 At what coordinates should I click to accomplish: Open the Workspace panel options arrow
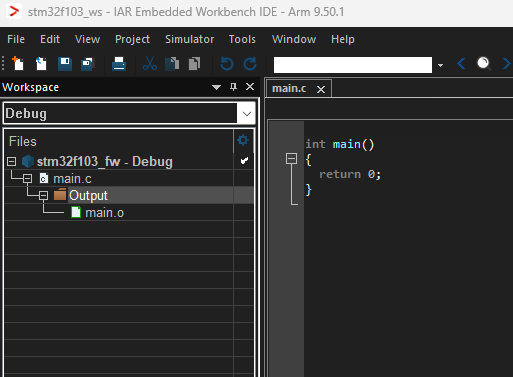216,87
